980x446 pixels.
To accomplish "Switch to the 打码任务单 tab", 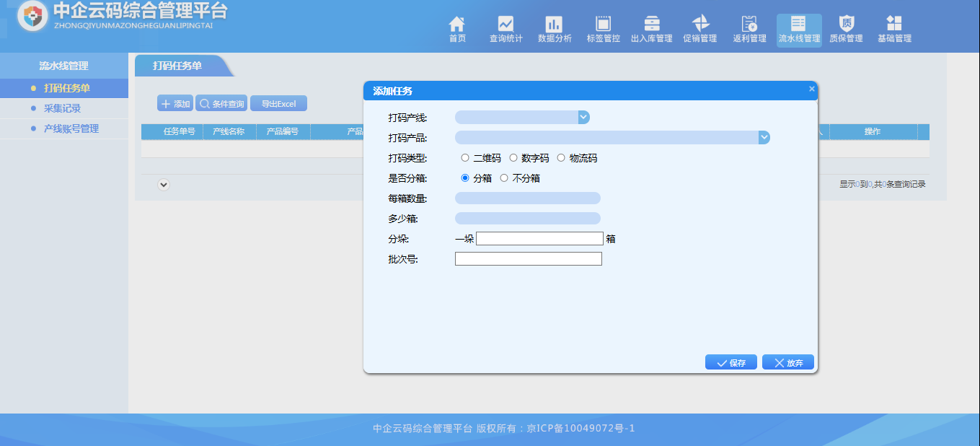I will coord(177,66).
